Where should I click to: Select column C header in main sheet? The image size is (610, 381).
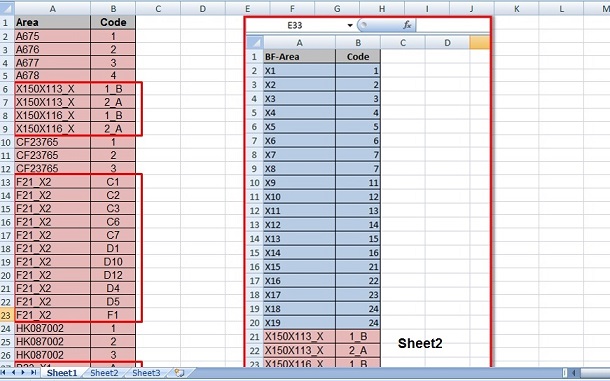point(158,9)
